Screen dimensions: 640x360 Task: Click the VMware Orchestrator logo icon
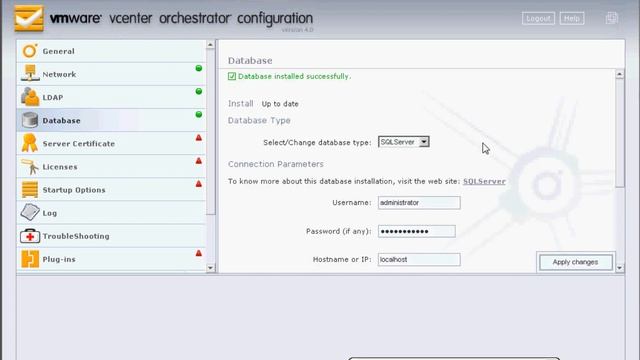(x=29, y=18)
